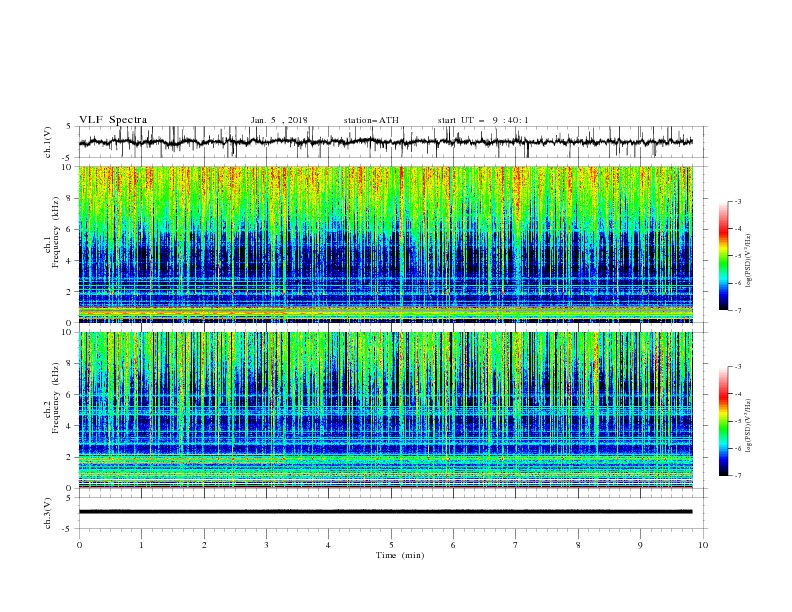This screenshot has height=612, width=792.
Task: Click the time axis tick label "0"
Action: coord(79,545)
